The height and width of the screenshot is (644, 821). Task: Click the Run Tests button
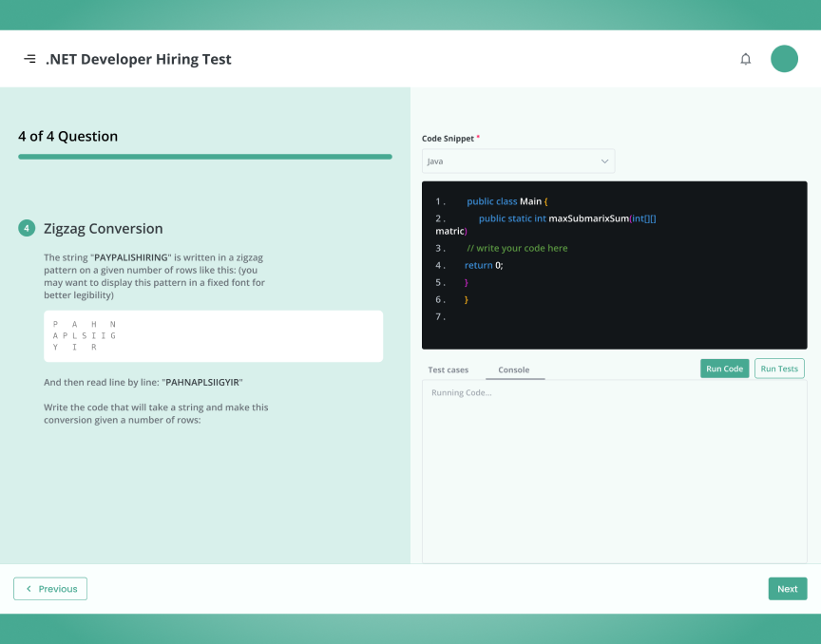(779, 369)
